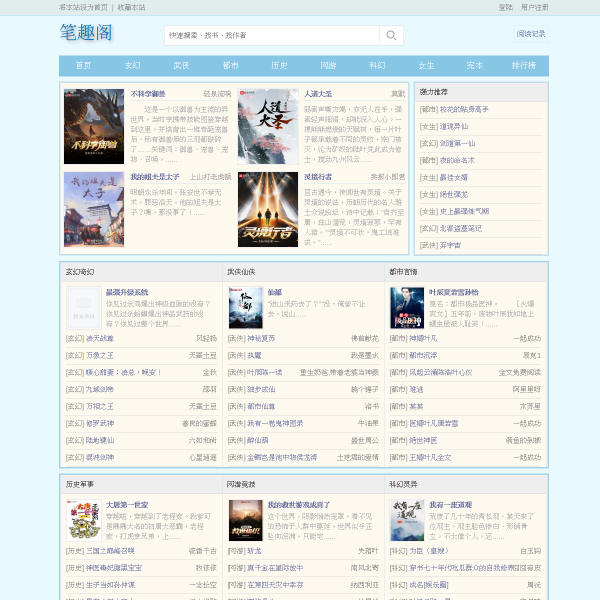Open 王婿叶凡全文 in urban list
Image resolution: width=600 pixels, height=600 pixels.
[430, 458]
